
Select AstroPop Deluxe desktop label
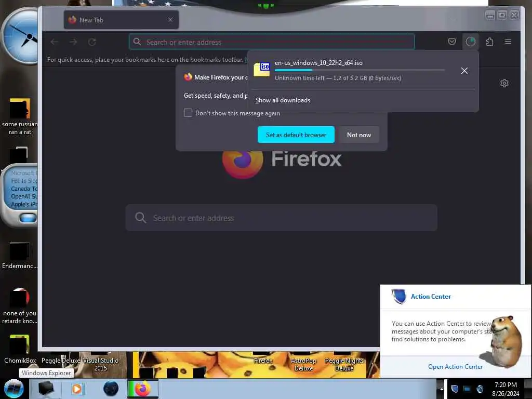click(x=303, y=364)
